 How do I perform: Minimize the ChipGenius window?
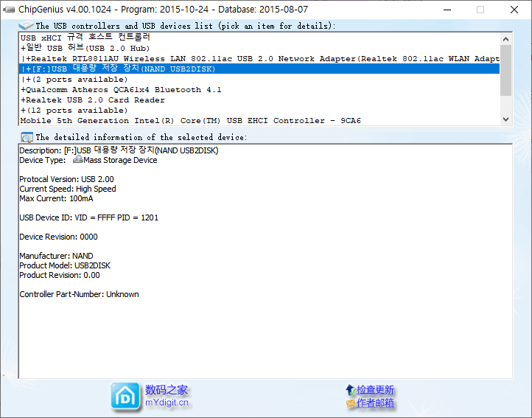[x=447, y=10]
